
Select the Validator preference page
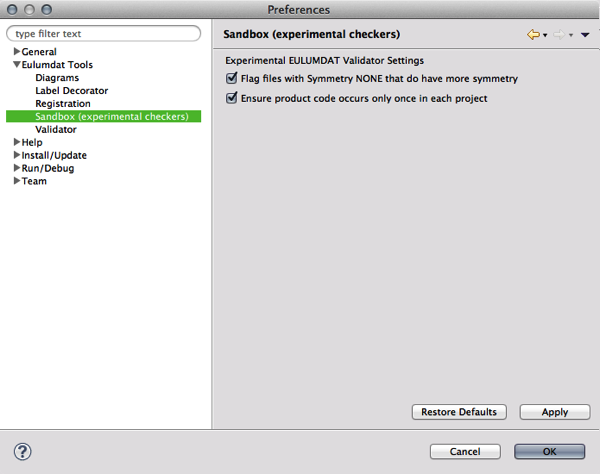click(56, 130)
